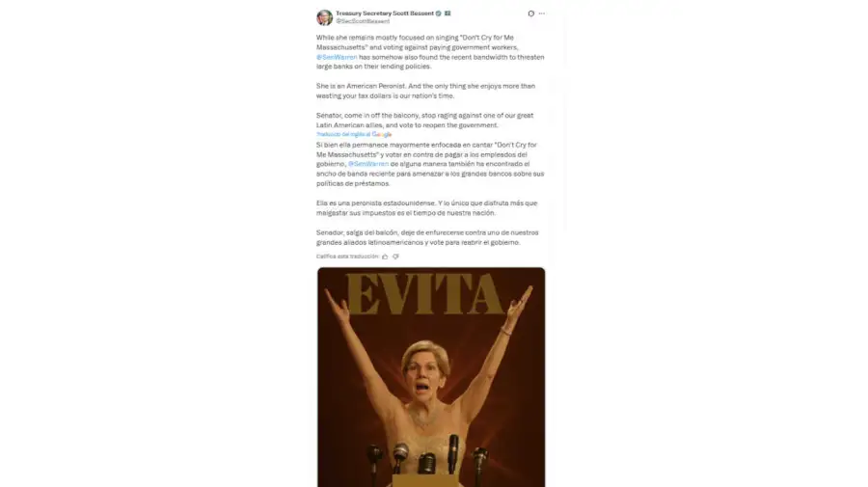Viewport: 868px width, 487px height.
Task: Click the 'Senador, salga del balcón' paragraph
Action: pos(427,237)
